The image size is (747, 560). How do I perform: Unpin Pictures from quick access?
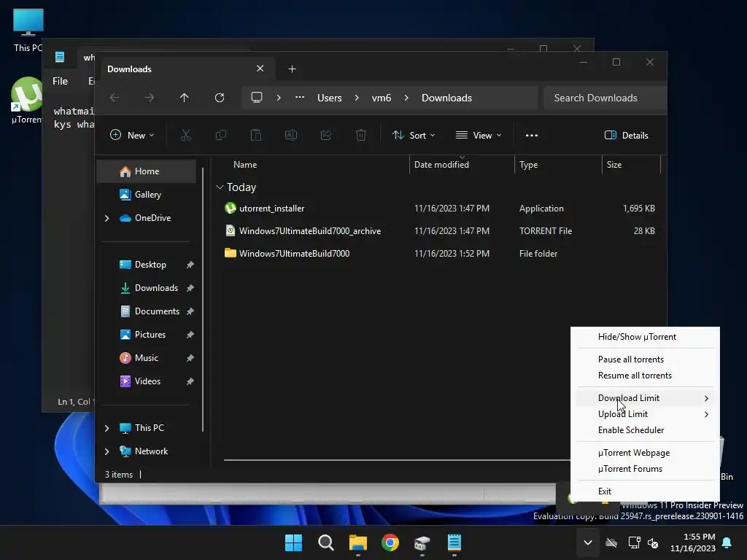pos(190,335)
